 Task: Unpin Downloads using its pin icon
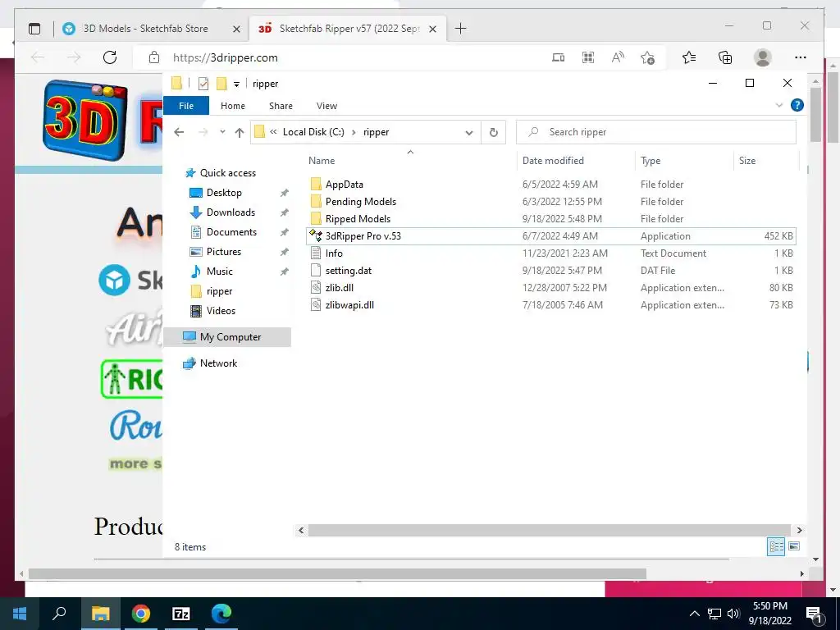tap(285, 212)
